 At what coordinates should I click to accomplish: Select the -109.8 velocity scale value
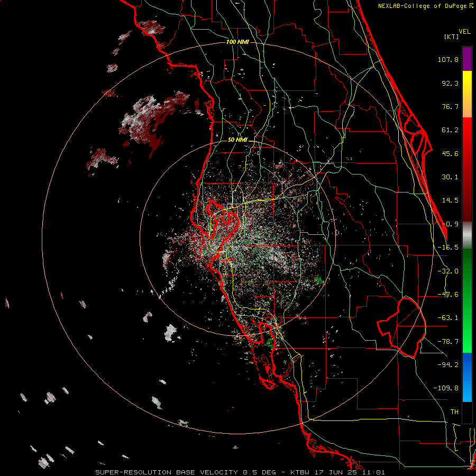pos(446,388)
